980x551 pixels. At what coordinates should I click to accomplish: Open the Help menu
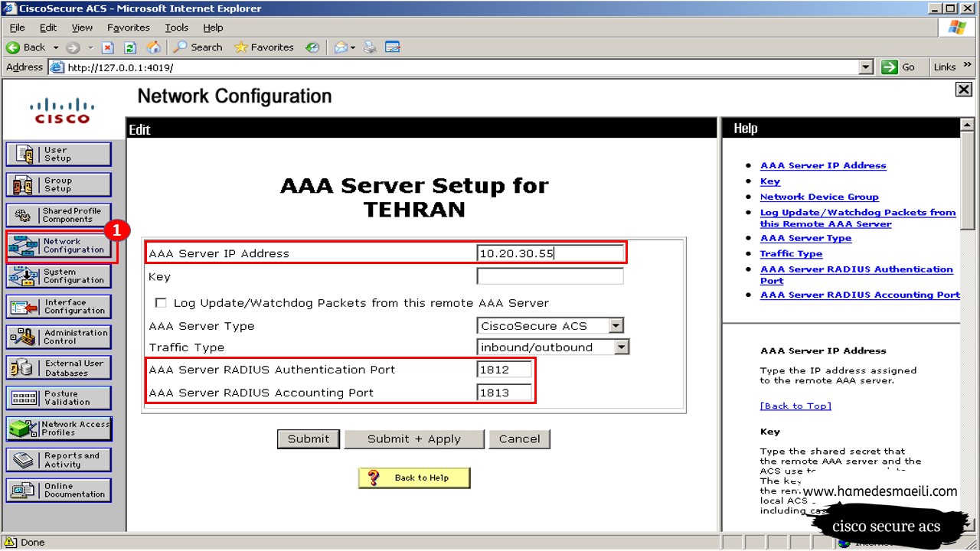click(x=214, y=28)
